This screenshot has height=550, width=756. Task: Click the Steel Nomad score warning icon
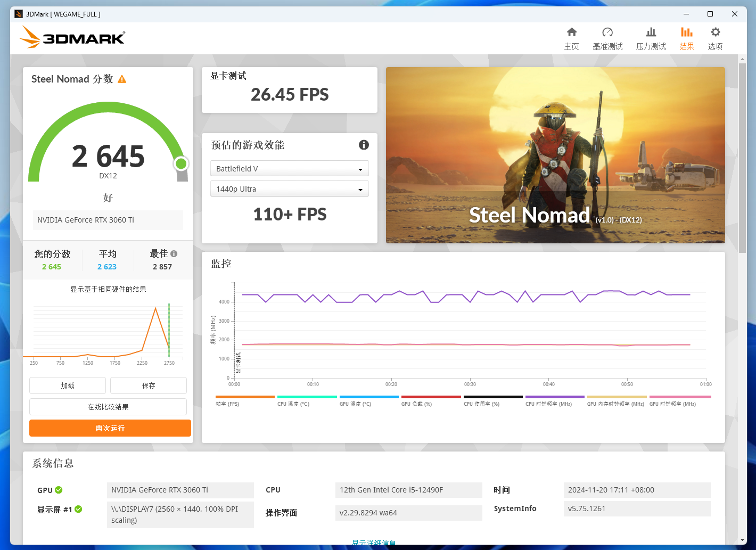(122, 79)
